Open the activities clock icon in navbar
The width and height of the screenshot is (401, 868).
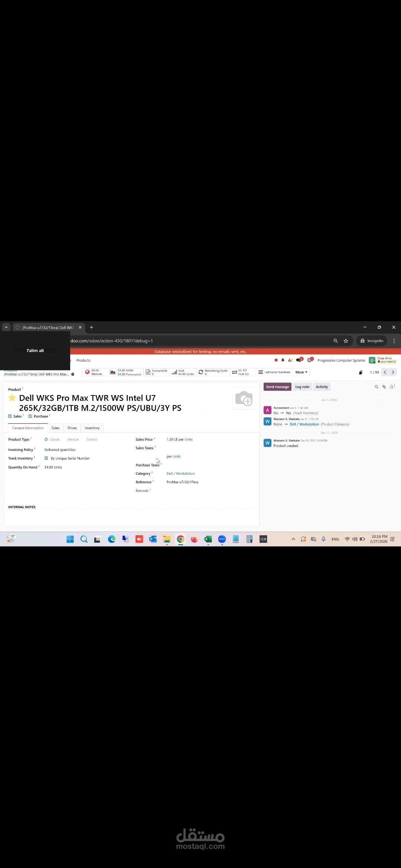point(310,360)
